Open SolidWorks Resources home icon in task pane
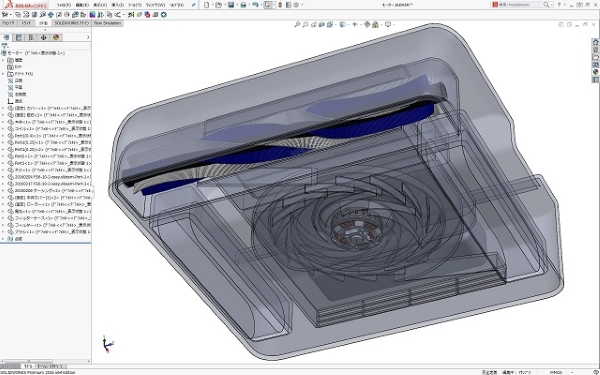The height and width of the screenshot is (375, 600). click(x=595, y=42)
